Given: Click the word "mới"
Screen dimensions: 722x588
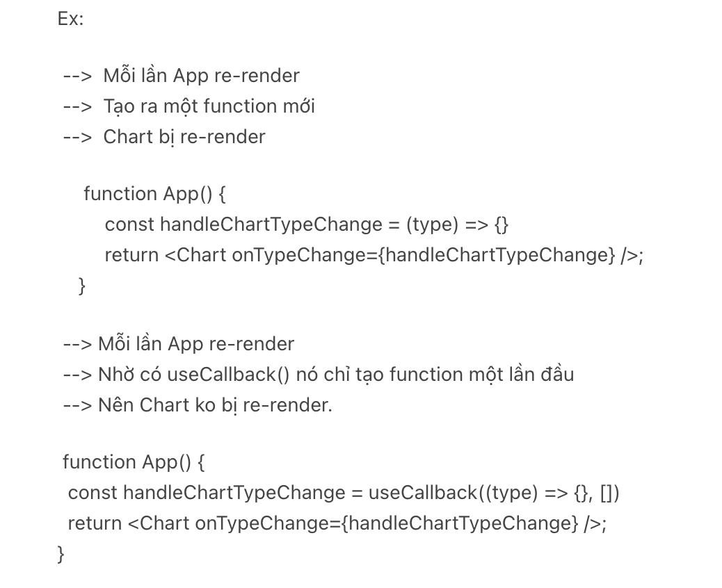Looking at the screenshot, I should coord(298,106).
